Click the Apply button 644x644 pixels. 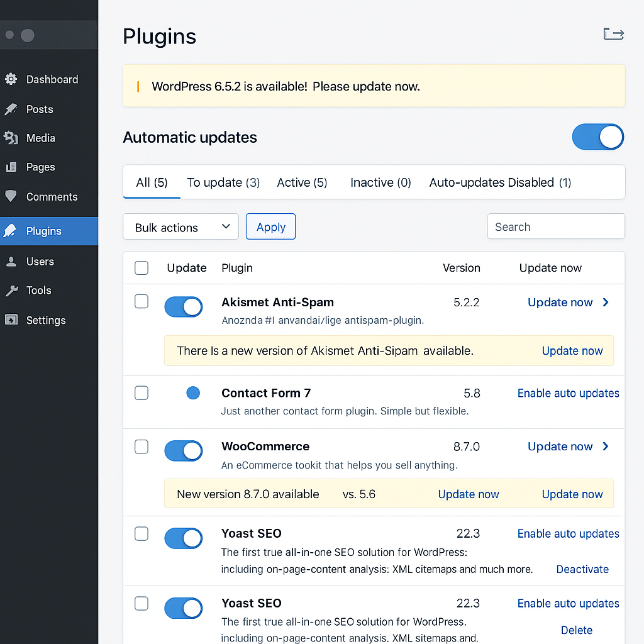click(270, 226)
